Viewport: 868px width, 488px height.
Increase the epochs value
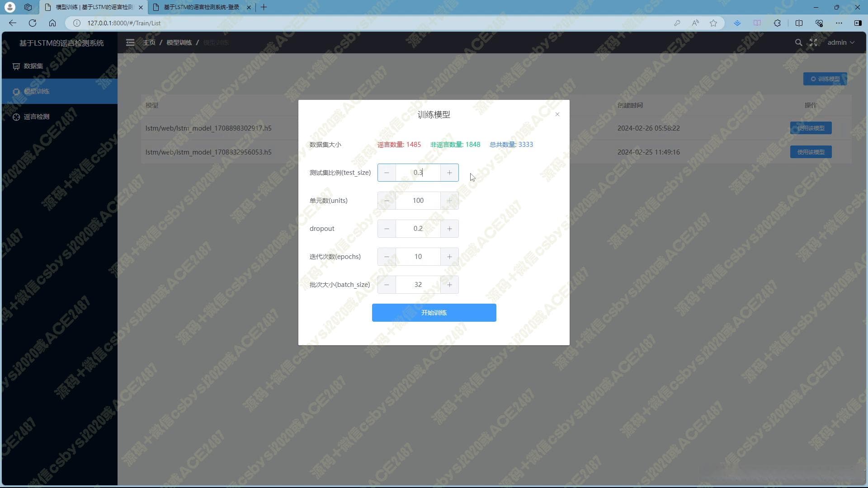point(449,257)
